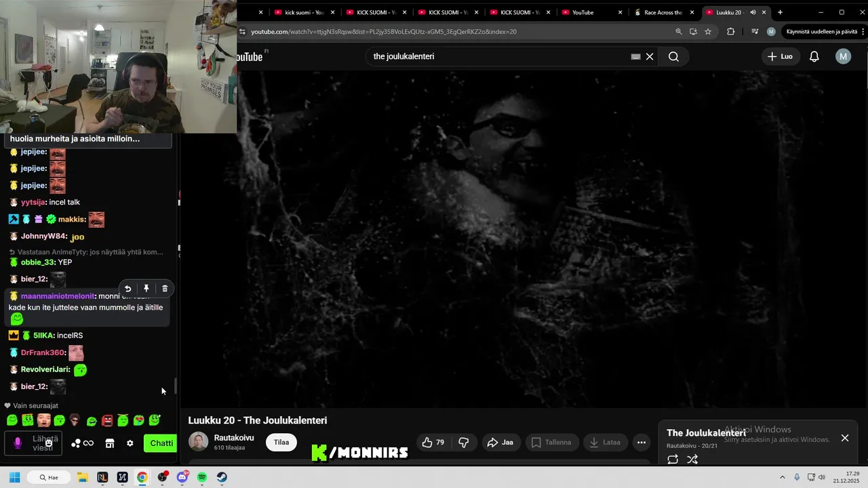868x488 pixels.
Task: Click username 'DrFrank360' in chat
Action: [43, 352]
